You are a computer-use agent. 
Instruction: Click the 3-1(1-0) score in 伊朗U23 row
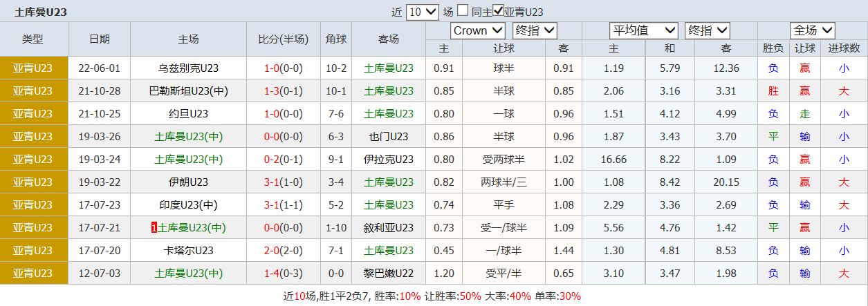click(283, 182)
